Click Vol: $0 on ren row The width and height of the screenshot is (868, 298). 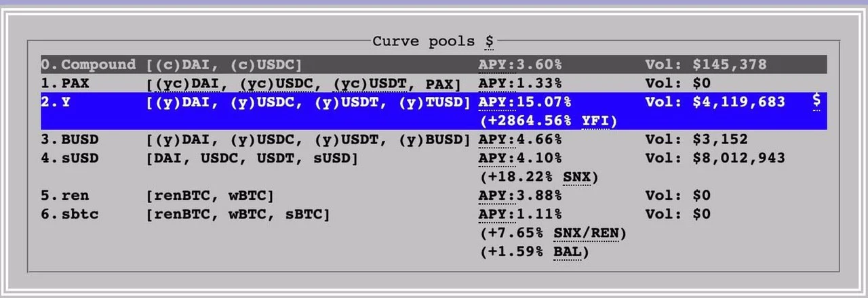pyautogui.click(x=677, y=196)
